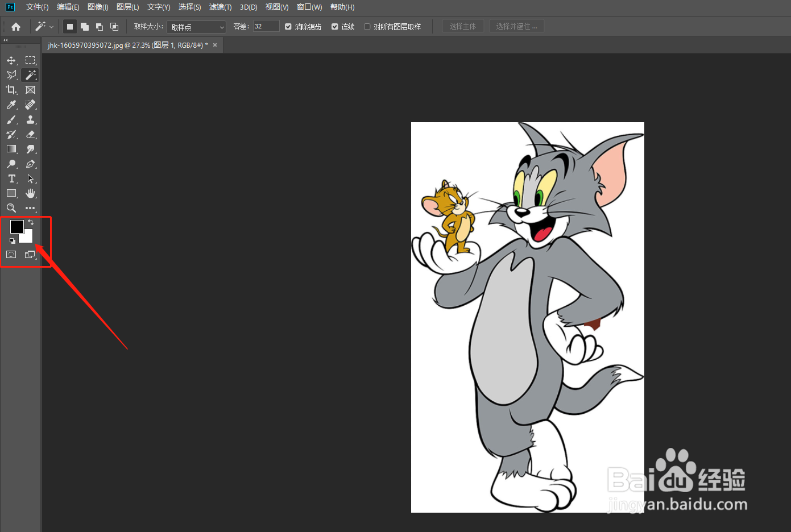Open the 文字(Y) menu
This screenshot has width=791, height=532.
pyautogui.click(x=159, y=7)
